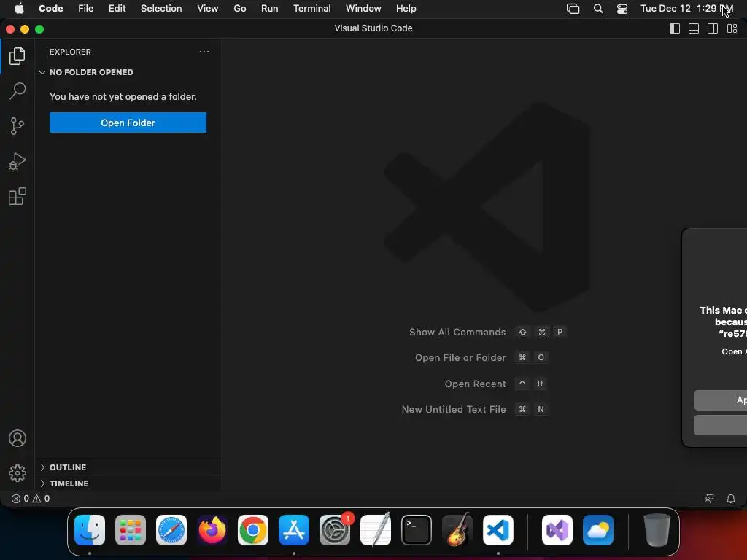Click the date and time in menu bar

pyautogui.click(x=686, y=9)
